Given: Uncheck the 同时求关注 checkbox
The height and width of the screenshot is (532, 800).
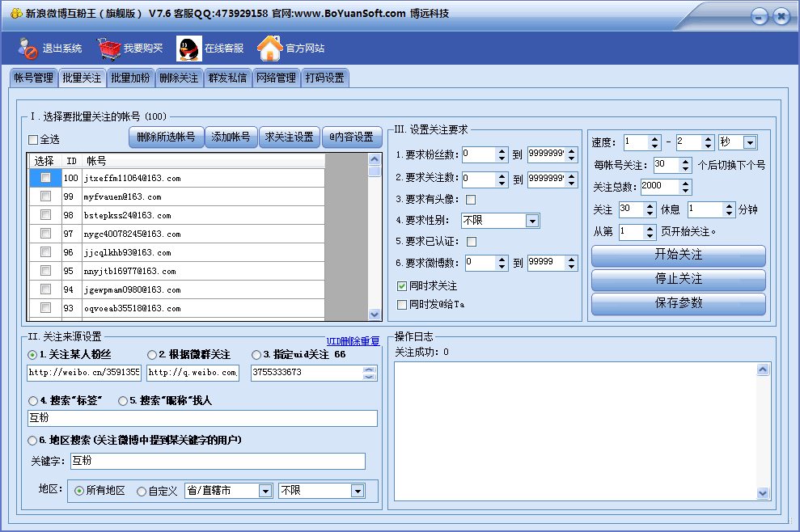Looking at the screenshot, I should click(402, 286).
